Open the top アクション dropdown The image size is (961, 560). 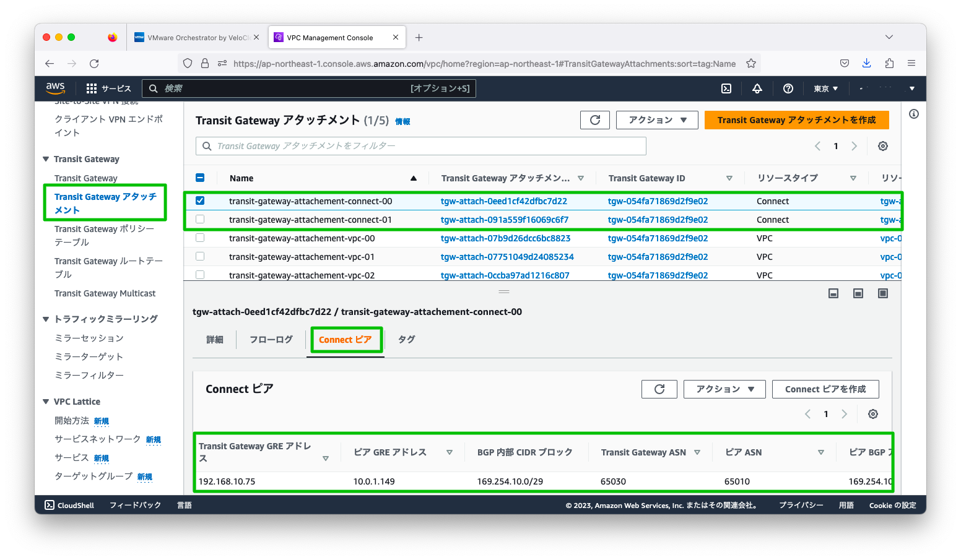pyautogui.click(x=657, y=120)
